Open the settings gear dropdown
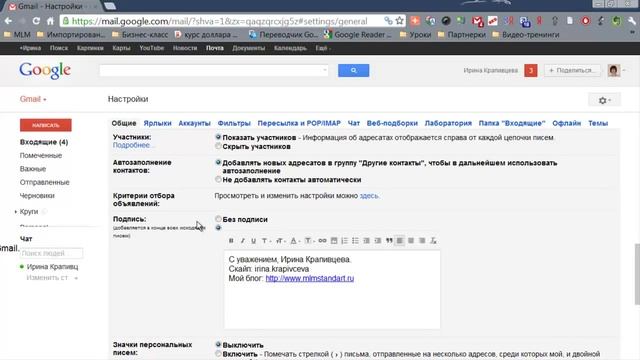 coord(604,100)
